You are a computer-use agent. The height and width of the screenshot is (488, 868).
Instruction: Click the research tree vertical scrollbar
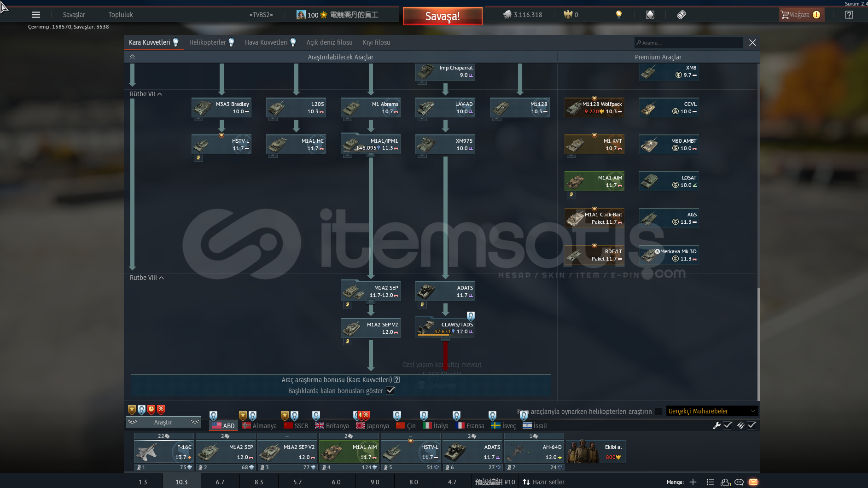(x=758, y=343)
